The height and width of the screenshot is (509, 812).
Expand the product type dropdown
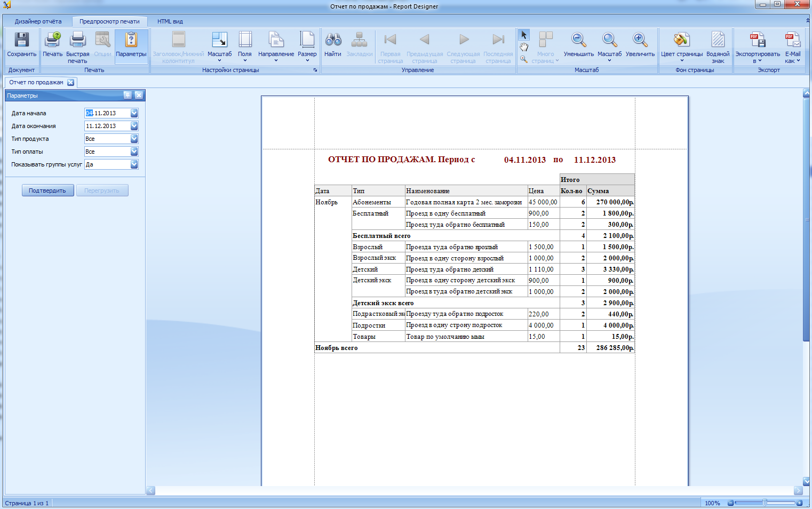click(134, 139)
